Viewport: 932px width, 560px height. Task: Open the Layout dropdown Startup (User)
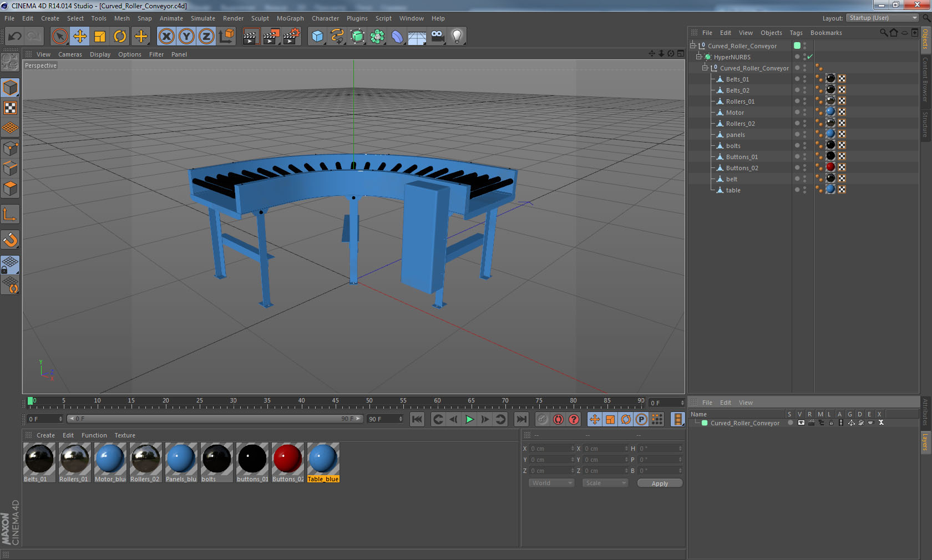coord(883,18)
